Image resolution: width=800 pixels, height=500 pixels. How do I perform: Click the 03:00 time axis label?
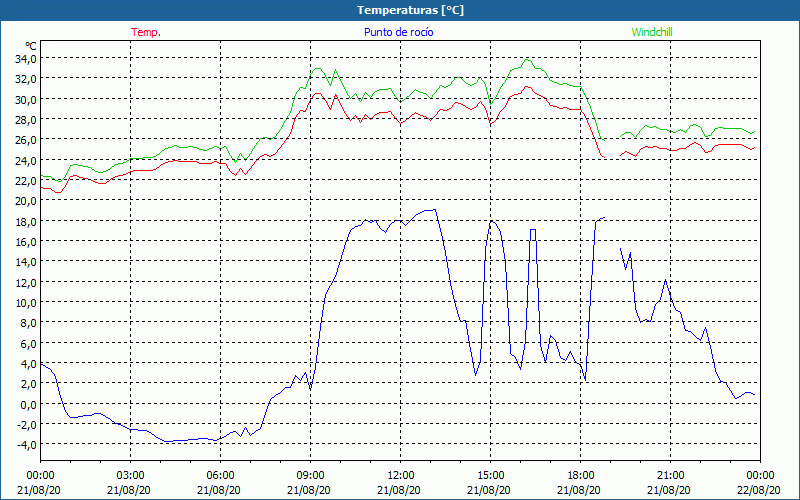(x=130, y=476)
